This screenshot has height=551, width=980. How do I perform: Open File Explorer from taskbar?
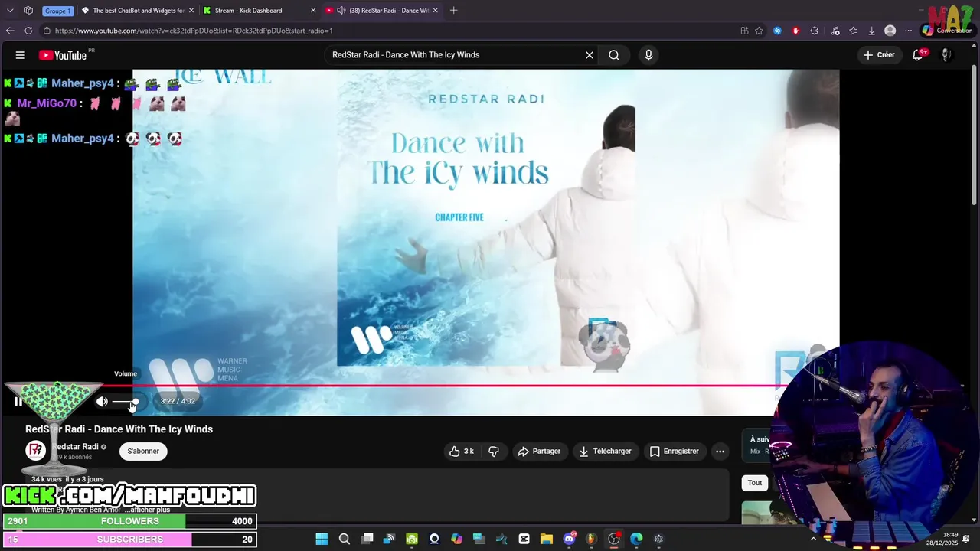coord(547,539)
